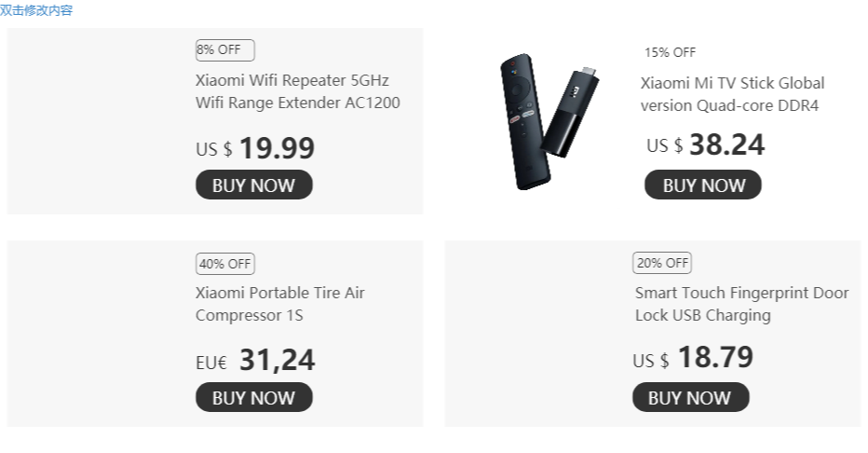This screenshot has height=453, width=868.
Task: Hit BUY NOW for Portable Tire Air Compressor
Action: coord(253,398)
